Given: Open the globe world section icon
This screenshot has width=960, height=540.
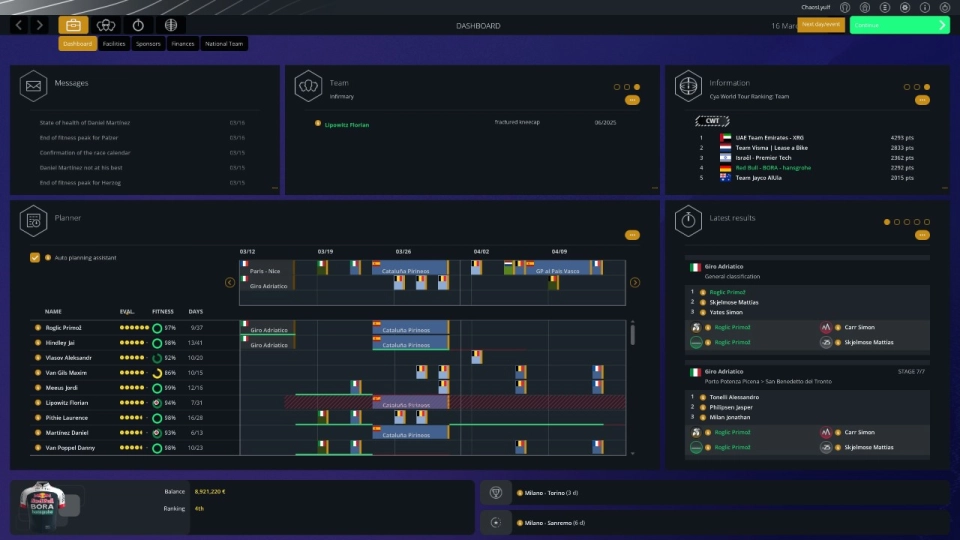Looking at the screenshot, I should pyautogui.click(x=171, y=25).
